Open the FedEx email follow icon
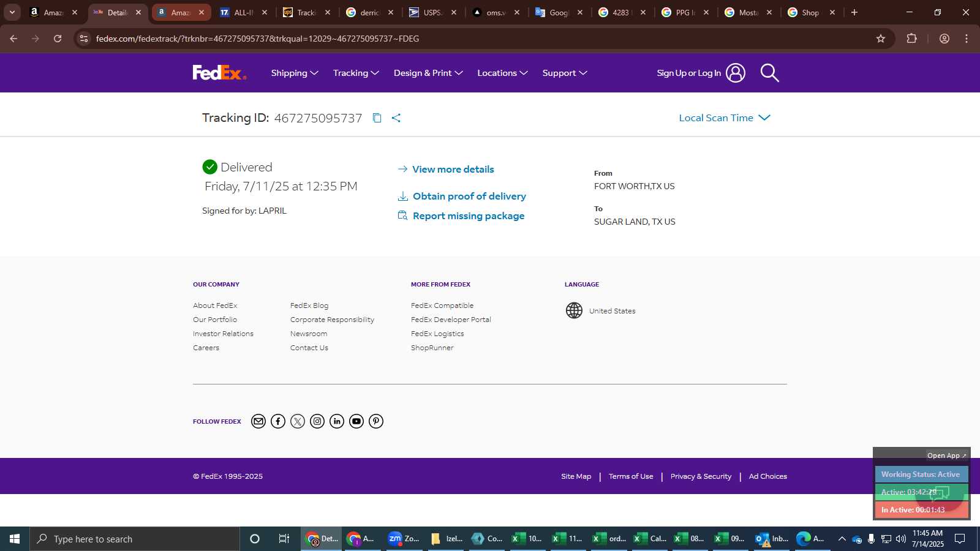Image resolution: width=980 pixels, height=551 pixels. pyautogui.click(x=258, y=421)
